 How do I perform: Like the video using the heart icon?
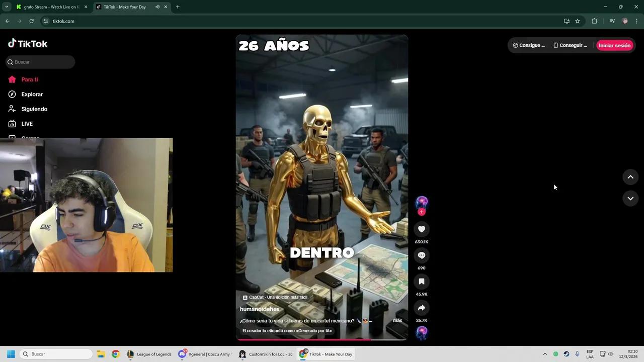coord(422,229)
